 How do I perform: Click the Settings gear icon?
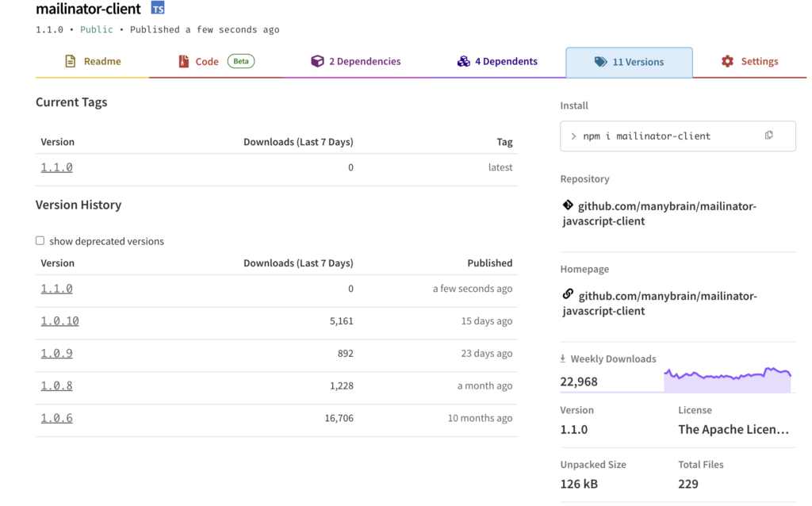point(727,60)
